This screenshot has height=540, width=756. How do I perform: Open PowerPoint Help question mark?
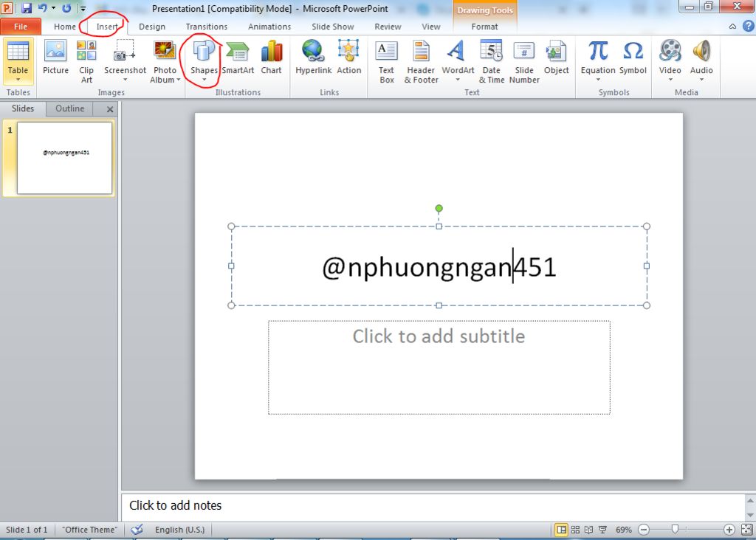(749, 26)
